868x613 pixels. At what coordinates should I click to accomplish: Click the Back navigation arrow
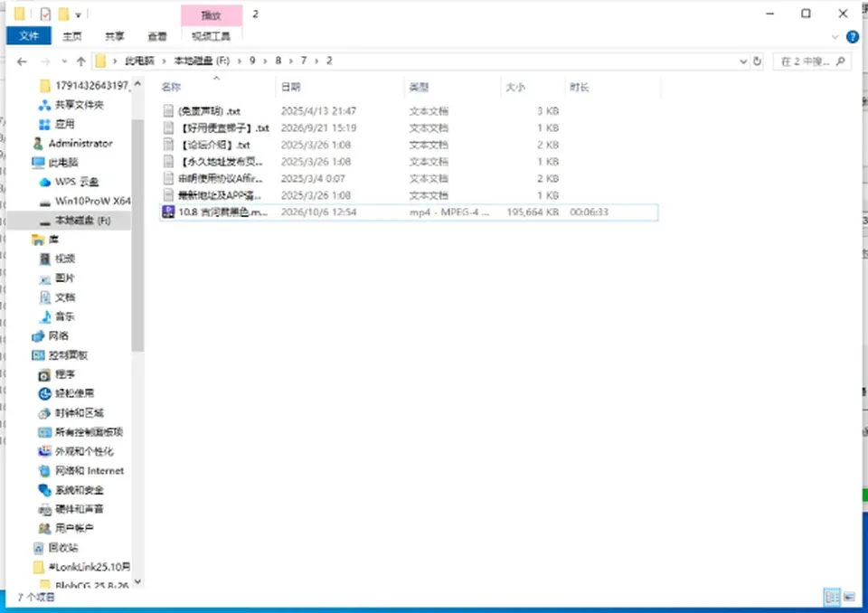(22, 61)
